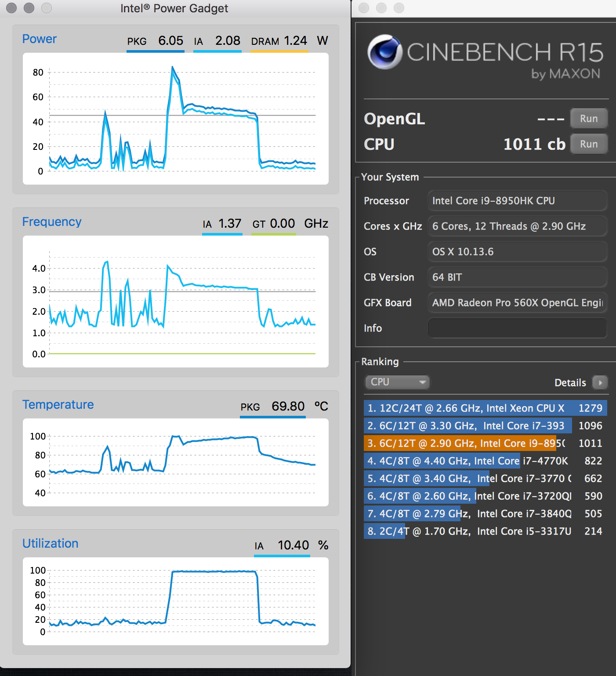
Task: Click the Intel Power Gadget title
Action: coord(174,8)
